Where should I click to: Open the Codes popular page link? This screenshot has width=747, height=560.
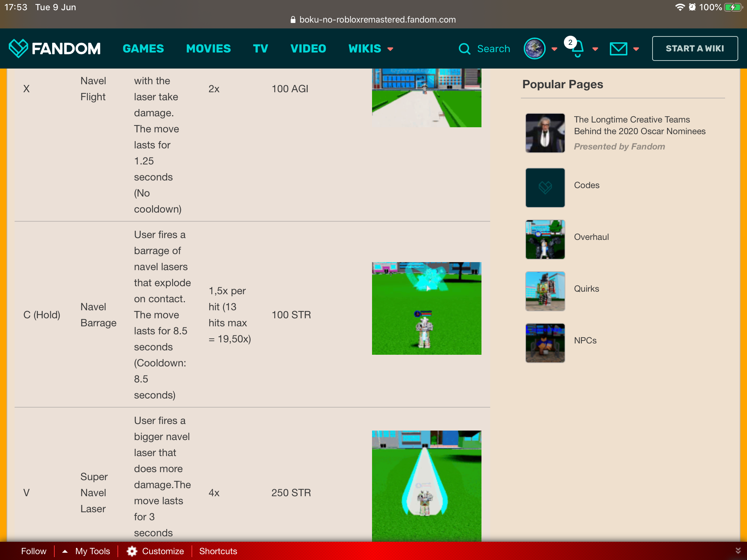587,185
